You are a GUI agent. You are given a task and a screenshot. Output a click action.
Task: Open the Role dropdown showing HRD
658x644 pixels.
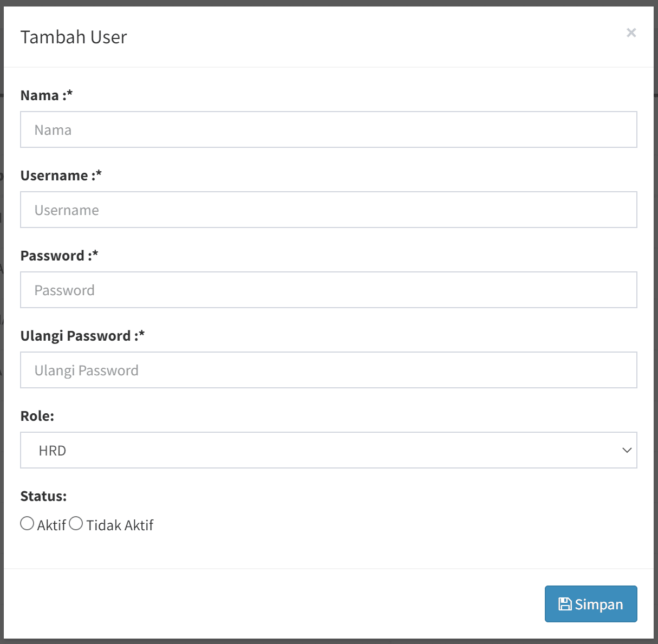[328, 450]
